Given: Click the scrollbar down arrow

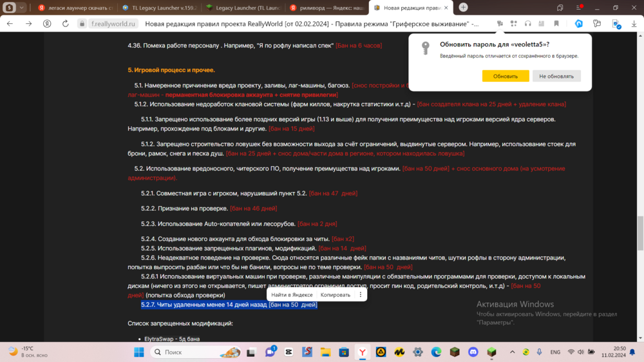Looking at the screenshot, I should click(640, 338).
